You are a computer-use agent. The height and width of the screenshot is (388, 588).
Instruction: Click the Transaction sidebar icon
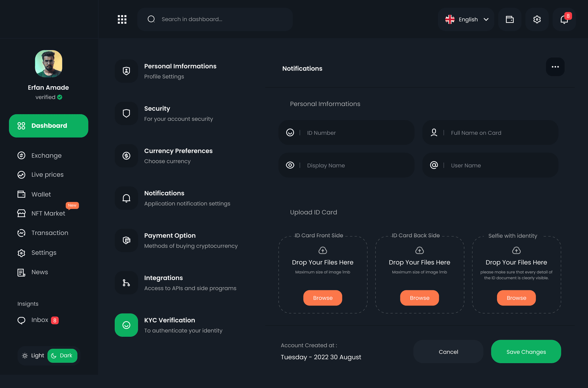pos(21,233)
